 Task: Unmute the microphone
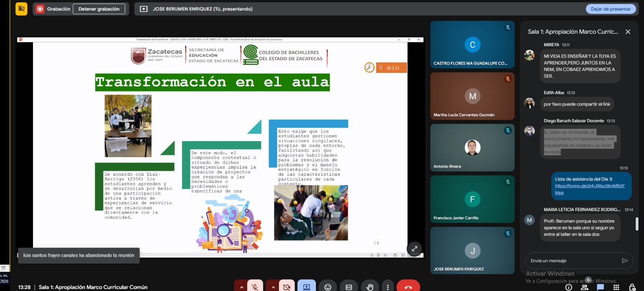coord(255,287)
